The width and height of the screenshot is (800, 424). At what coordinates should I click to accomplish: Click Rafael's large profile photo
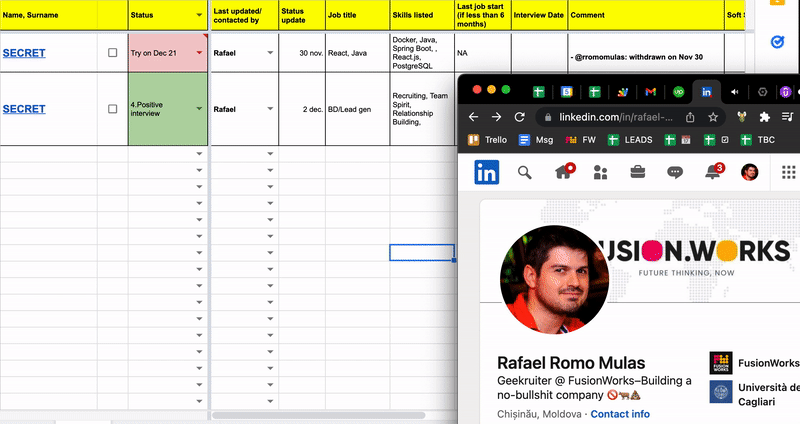[x=554, y=280]
